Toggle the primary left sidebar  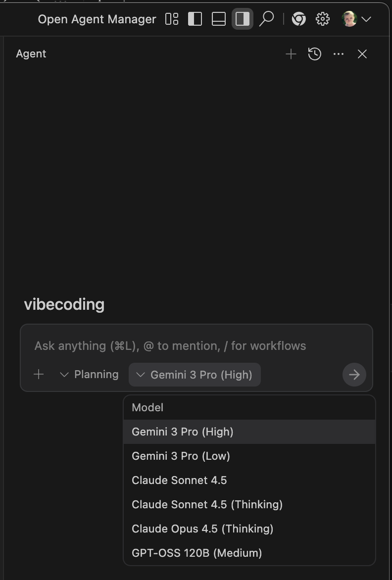pyautogui.click(x=195, y=19)
